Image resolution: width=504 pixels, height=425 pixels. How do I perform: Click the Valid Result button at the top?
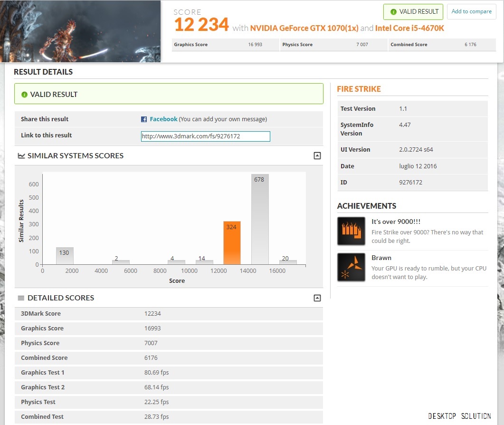coord(413,12)
